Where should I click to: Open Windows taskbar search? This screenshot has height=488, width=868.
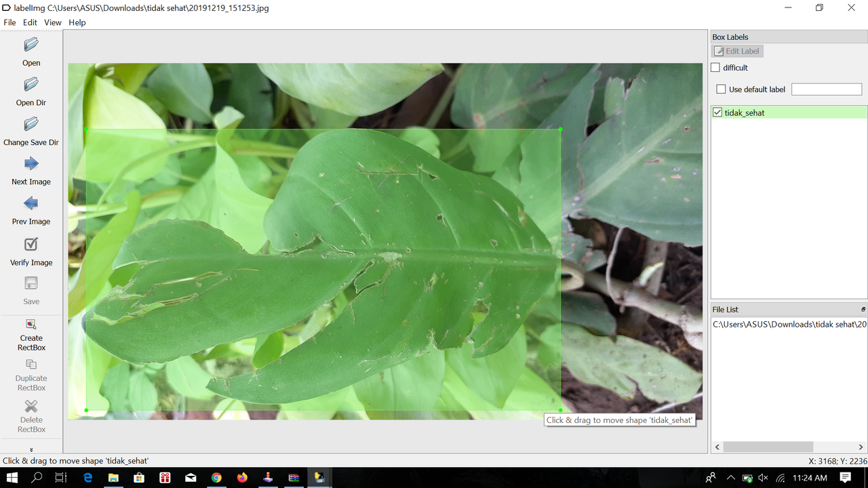pos(37,478)
